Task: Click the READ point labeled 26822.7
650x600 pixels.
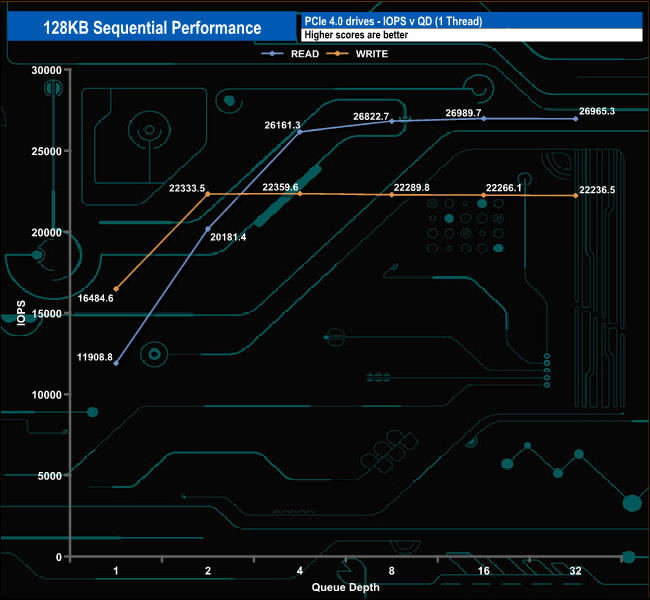Action: pyautogui.click(x=392, y=121)
